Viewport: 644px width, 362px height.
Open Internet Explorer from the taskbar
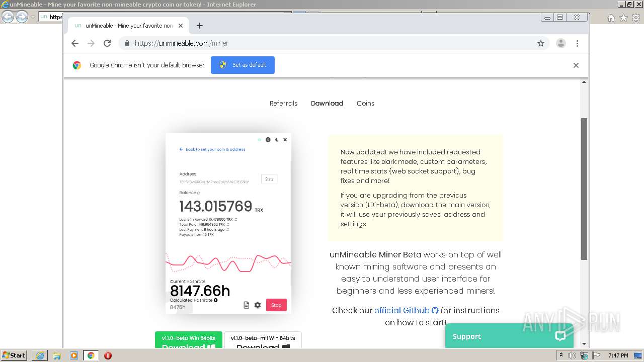[x=40, y=355]
